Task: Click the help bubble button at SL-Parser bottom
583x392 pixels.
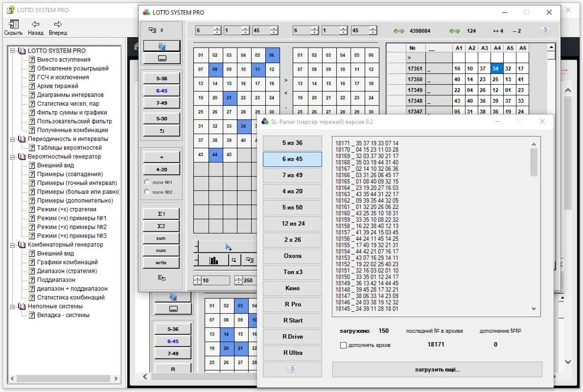Action: [292, 369]
